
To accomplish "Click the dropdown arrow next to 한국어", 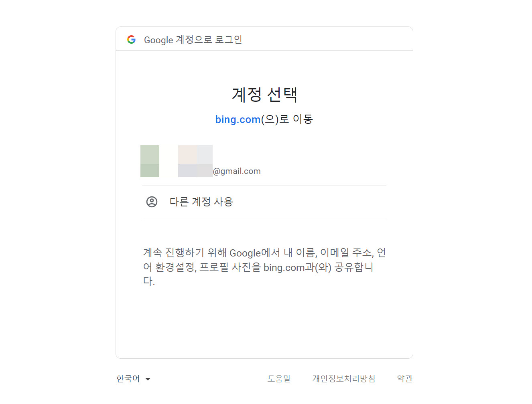I will point(148,379).
